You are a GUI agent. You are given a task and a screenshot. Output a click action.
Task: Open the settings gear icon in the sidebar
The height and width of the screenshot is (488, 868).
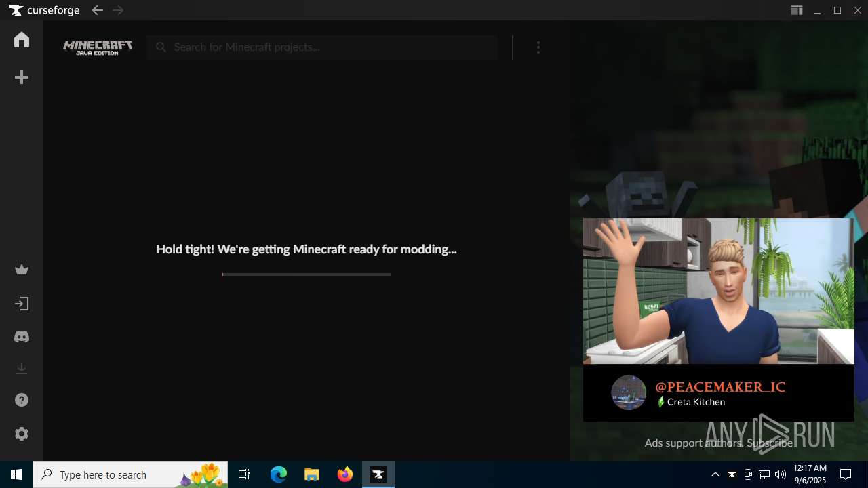(22, 434)
